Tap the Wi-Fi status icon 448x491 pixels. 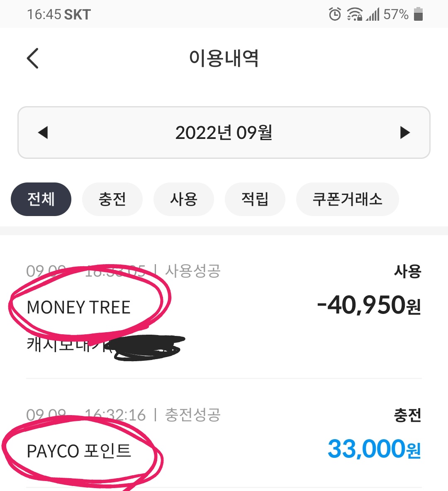coord(354,15)
